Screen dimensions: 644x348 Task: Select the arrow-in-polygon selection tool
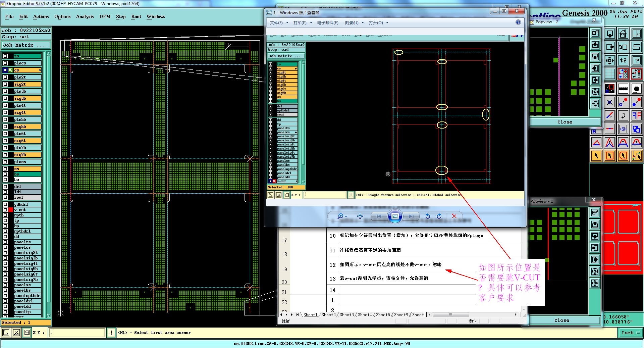623,156
